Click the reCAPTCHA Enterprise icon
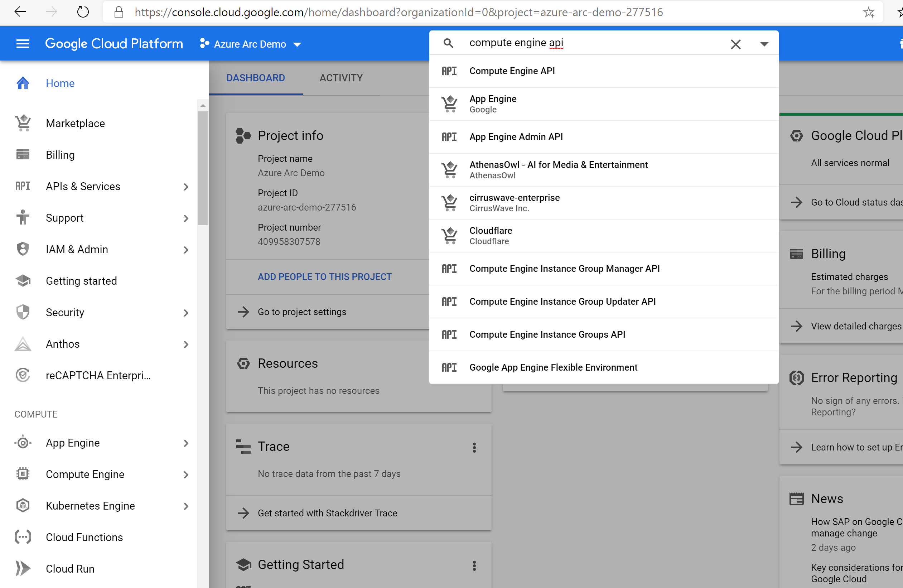This screenshot has height=588, width=903. (x=23, y=375)
